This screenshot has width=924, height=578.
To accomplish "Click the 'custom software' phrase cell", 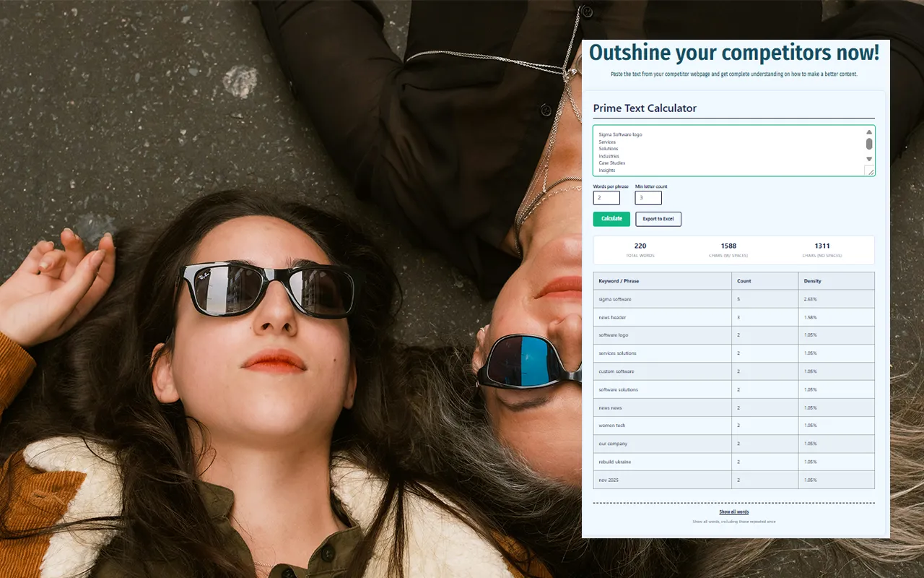I will [x=616, y=371].
